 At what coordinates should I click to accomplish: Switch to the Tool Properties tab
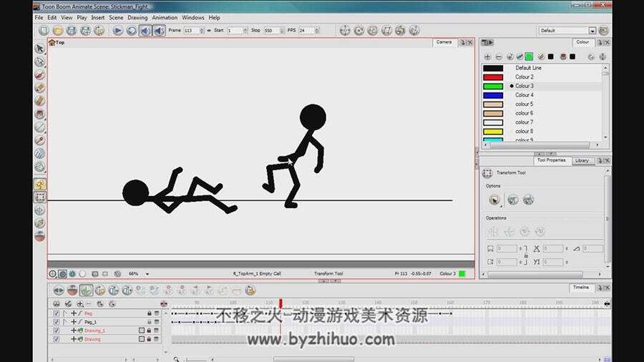pyautogui.click(x=551, y=160)
